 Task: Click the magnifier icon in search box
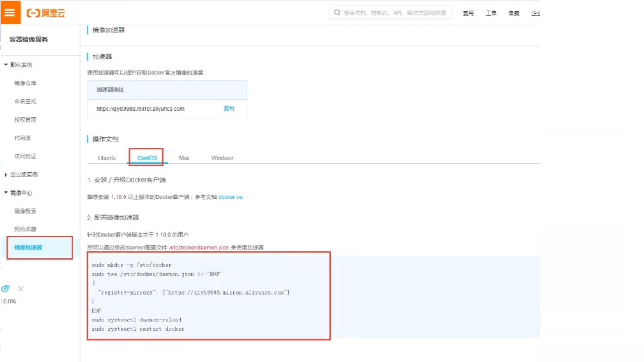[337, 12]
